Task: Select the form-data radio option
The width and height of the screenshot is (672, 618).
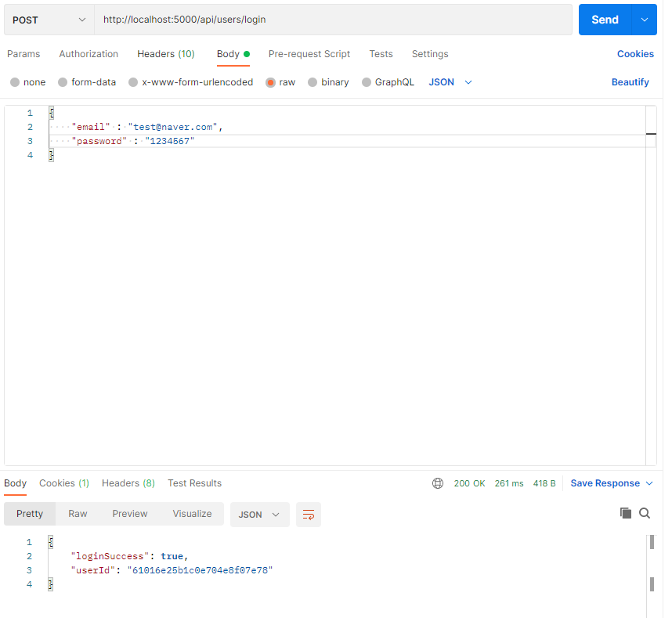Action: 63,82
